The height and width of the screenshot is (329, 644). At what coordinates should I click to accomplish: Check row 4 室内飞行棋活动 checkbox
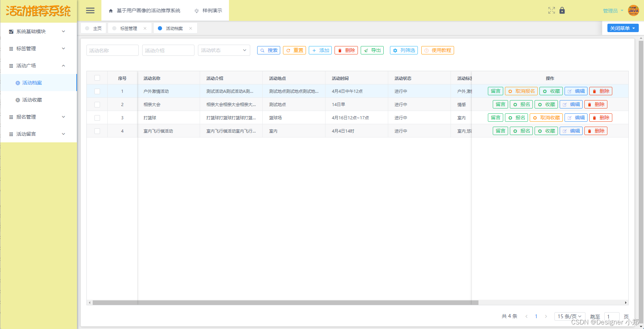(97, 131)
